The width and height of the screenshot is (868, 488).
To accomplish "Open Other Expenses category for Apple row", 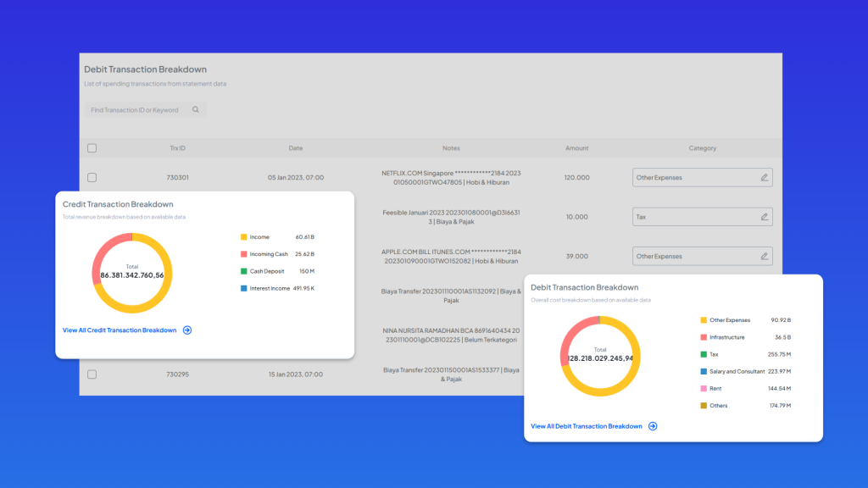I will point(693,256).
